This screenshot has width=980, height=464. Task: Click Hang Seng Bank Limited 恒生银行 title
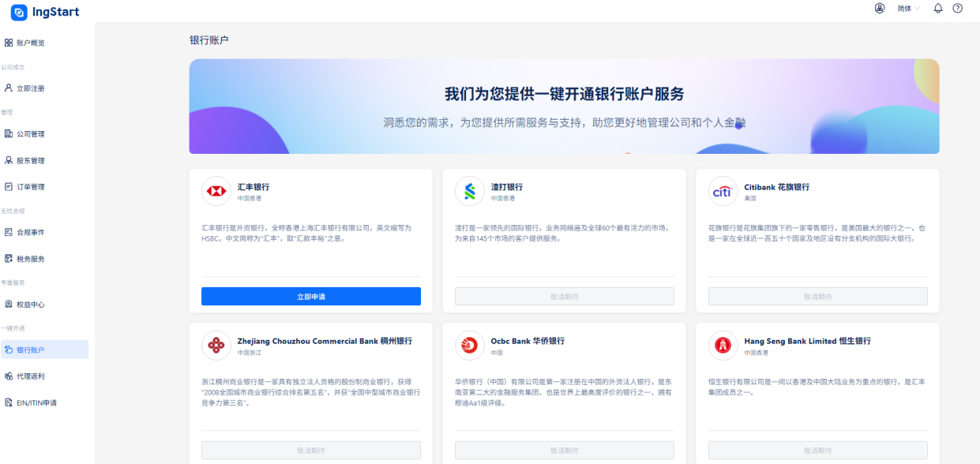(808, 341)
